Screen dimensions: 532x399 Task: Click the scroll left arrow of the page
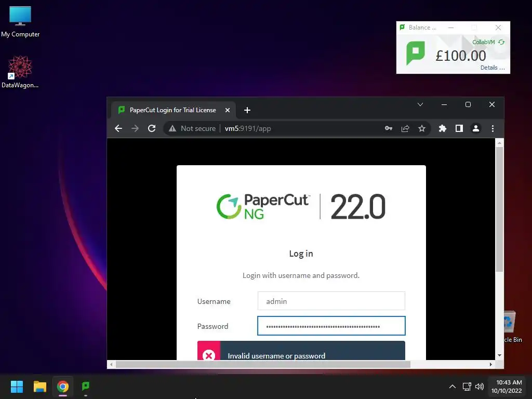(111, 364)
